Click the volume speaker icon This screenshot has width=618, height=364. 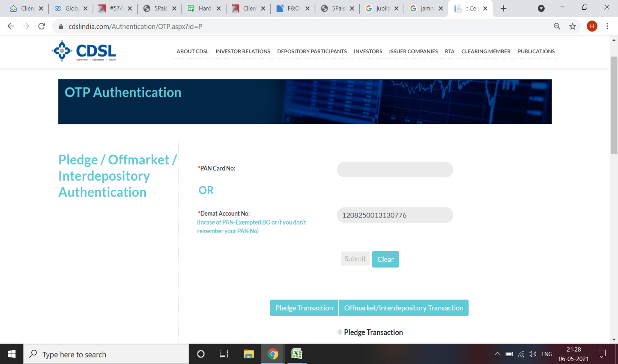pos(532,354)
